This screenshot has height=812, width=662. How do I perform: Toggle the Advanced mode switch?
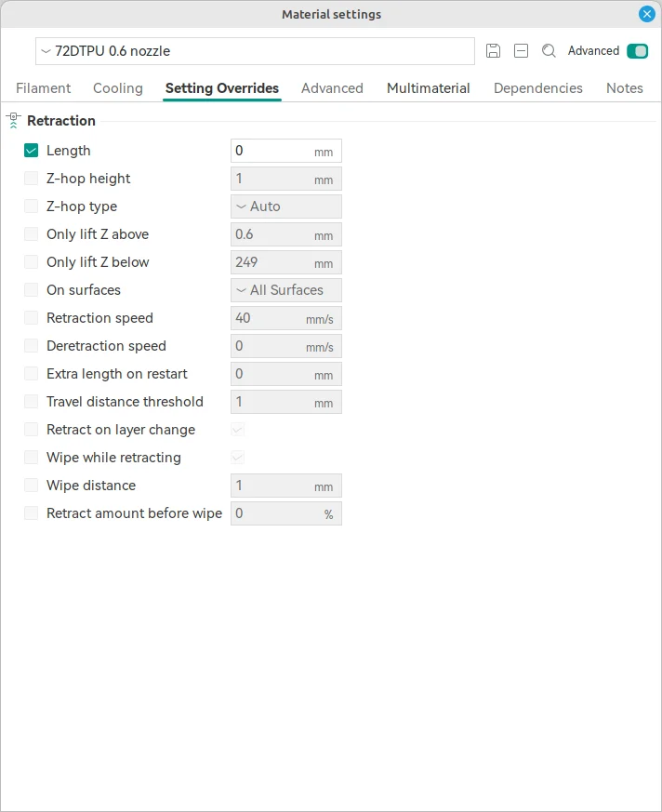pos(637,51)
